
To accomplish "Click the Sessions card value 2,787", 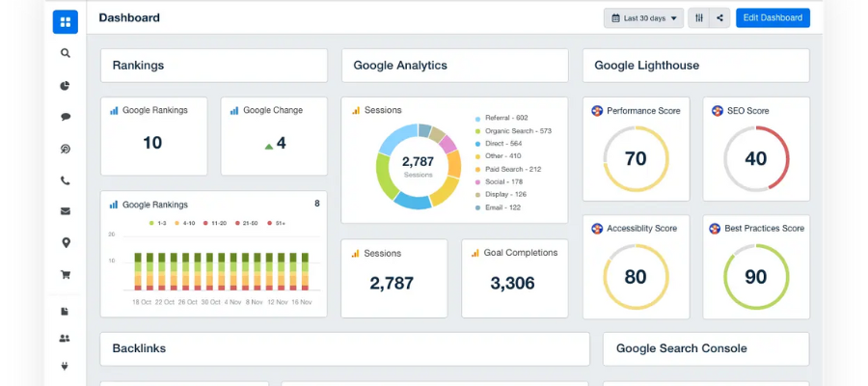I will coord(392,283).
